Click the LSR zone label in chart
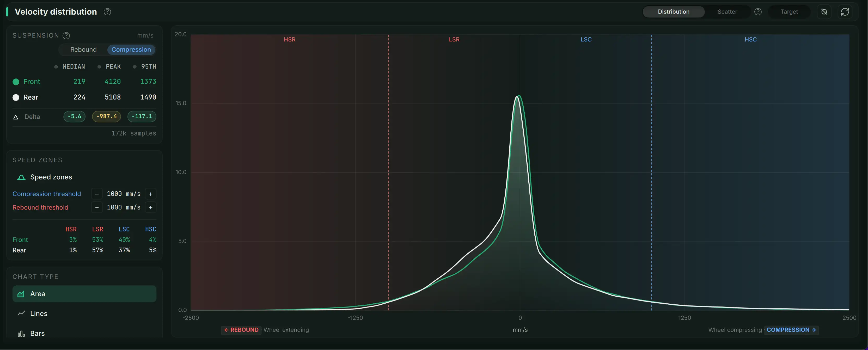 tap(454, 39)
